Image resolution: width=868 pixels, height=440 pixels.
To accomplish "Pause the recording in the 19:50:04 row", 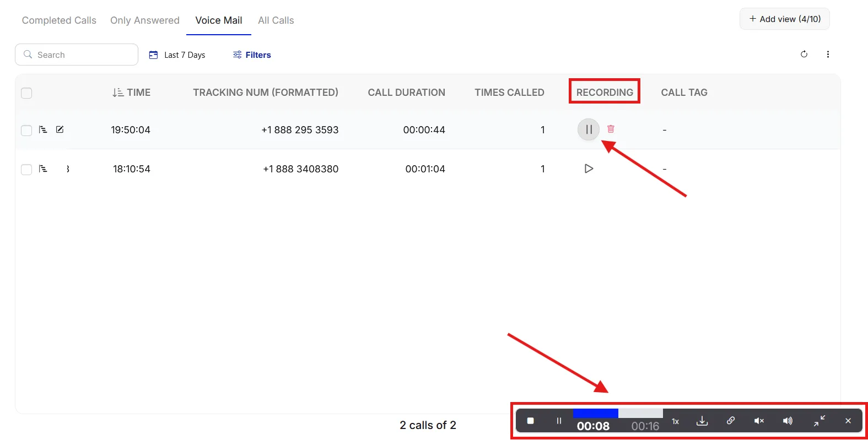I will 589,129.
